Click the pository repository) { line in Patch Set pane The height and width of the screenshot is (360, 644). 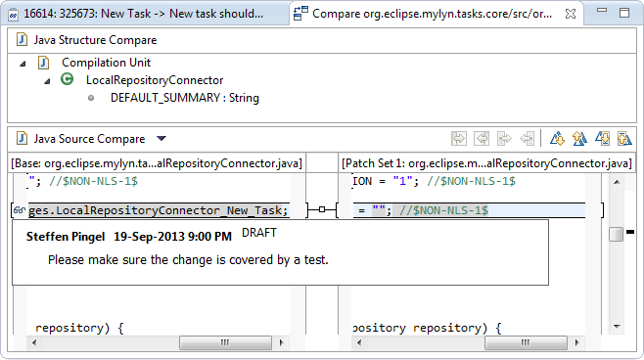click(427, 328)
